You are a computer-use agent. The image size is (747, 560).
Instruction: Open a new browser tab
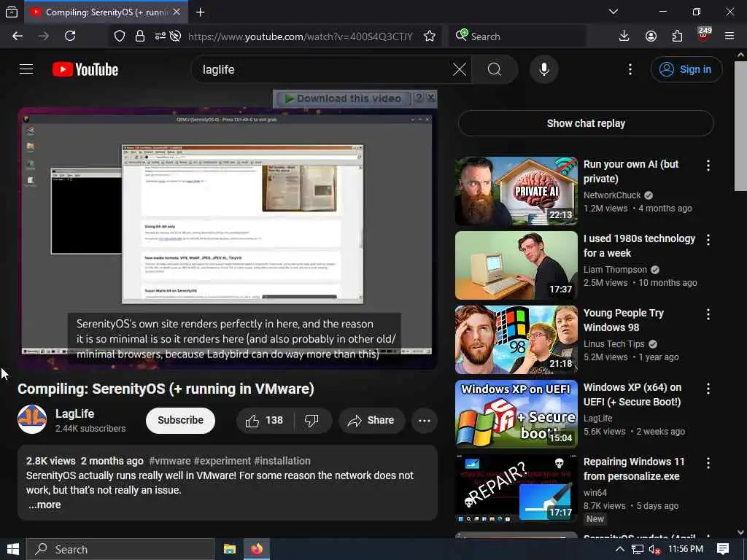point(200,12)
